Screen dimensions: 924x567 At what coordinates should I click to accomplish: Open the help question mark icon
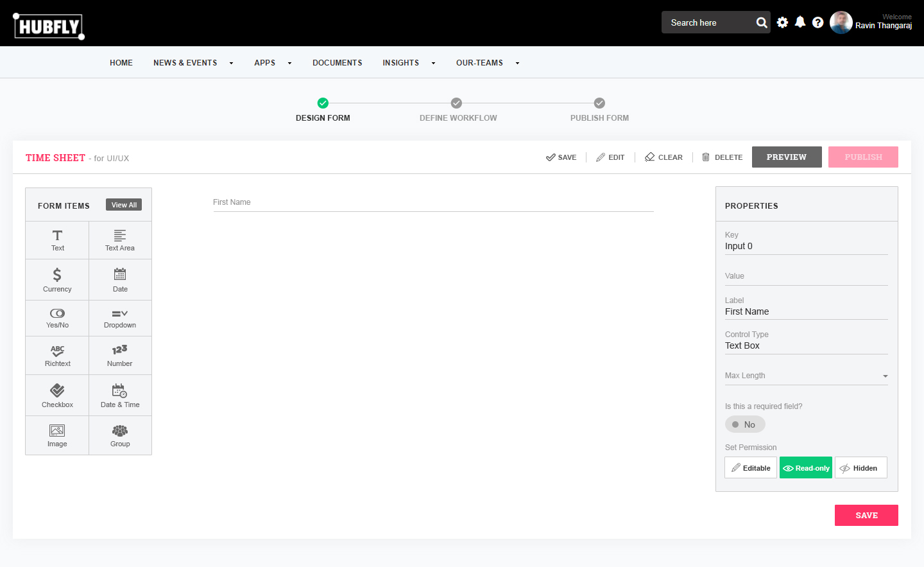point(817,22)
